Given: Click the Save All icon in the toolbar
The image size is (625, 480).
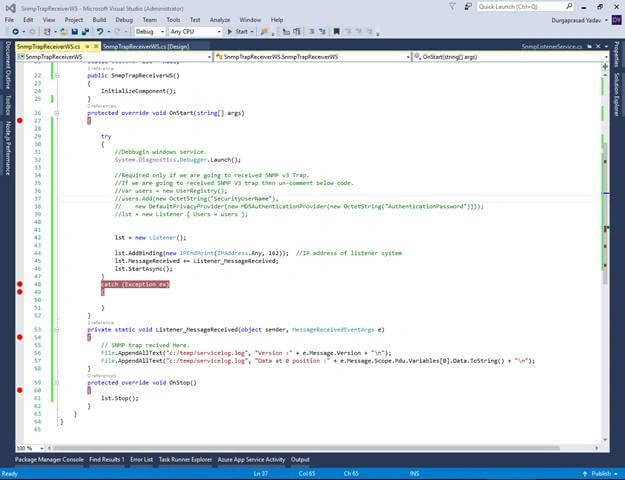Looking at the screenshot, I should (85, 31).
